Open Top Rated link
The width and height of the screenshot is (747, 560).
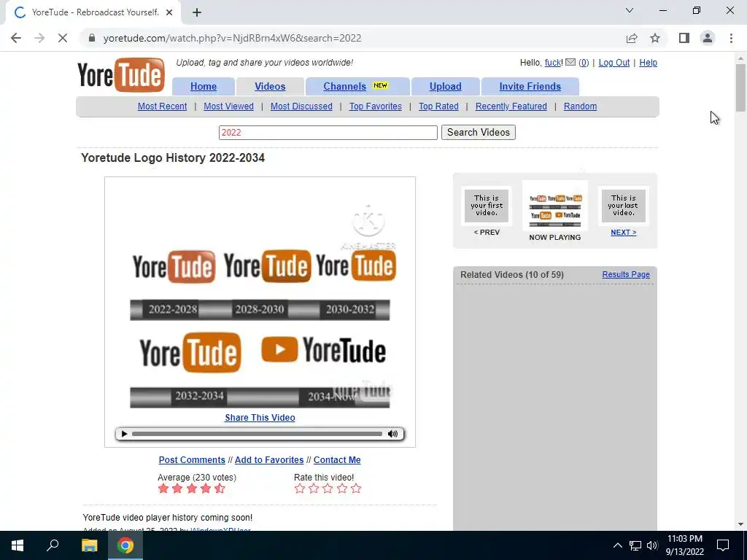[438, 106]
